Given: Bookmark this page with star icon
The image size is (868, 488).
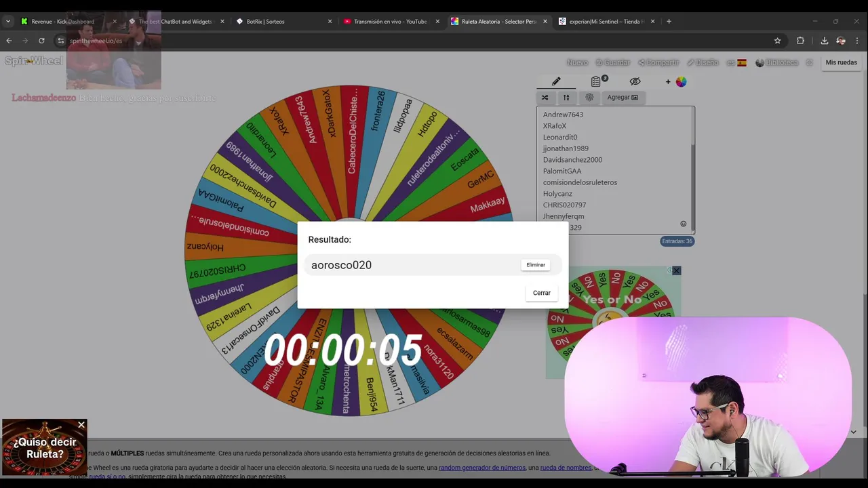Looking at the screenshot, I should click(777, 41).
